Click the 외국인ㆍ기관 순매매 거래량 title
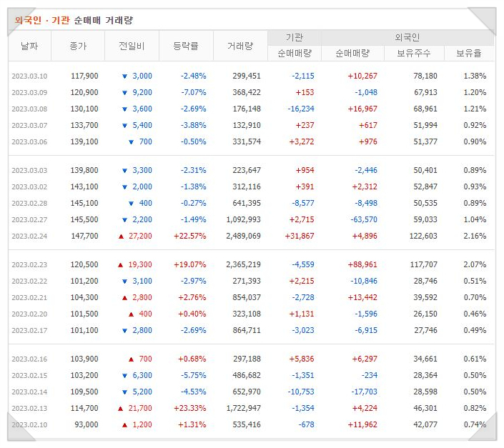Image resolution: width=504 pixels, height=448 pixels. (74, 20)
